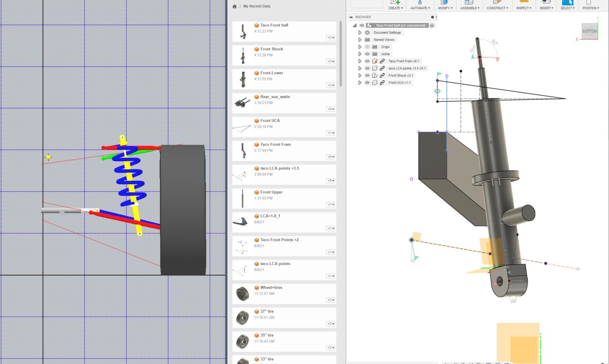The height and width of the screenshot is (364, 609).
Task: Hide the taco LCA points +3.5 v5:1 component
Action: click(367, 68)
